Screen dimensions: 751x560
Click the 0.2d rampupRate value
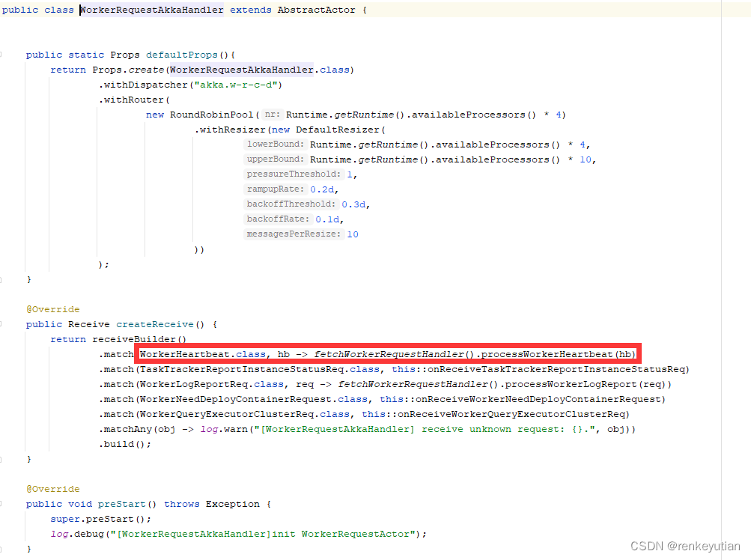[x=322, y=189]
